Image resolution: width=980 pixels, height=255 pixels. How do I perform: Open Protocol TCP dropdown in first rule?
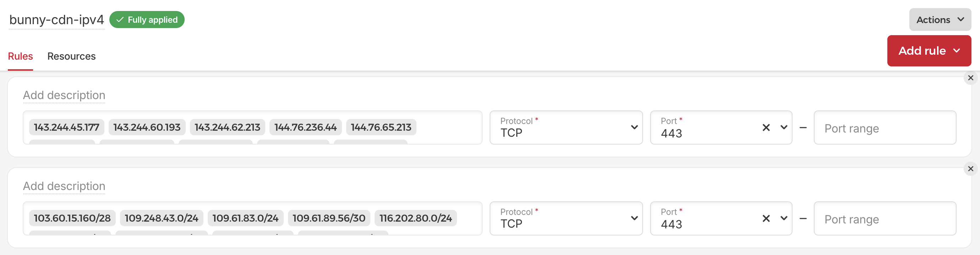pos(566,128)
